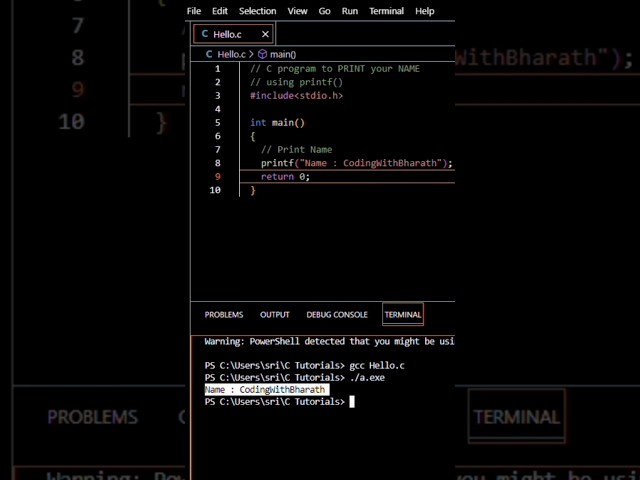The image size is (640, 480).
Task: Close the Hello.c tab
Action: coord(265,34)
